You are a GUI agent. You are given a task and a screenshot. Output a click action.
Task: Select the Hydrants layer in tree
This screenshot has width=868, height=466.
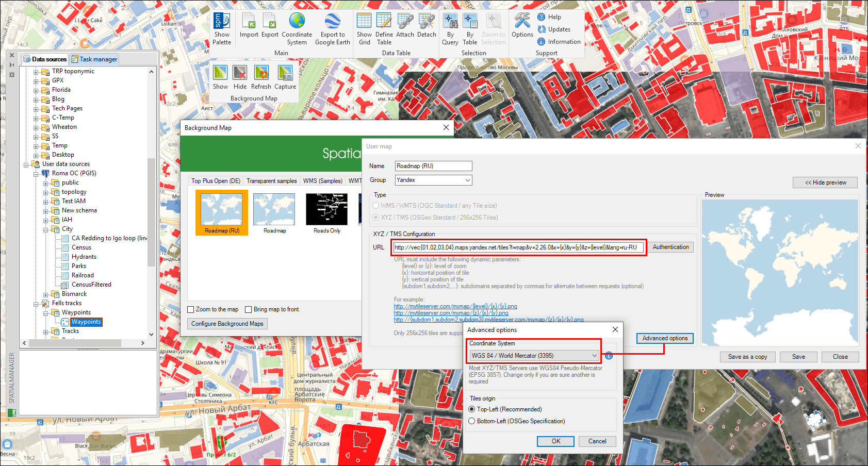[x=84, y=257]
